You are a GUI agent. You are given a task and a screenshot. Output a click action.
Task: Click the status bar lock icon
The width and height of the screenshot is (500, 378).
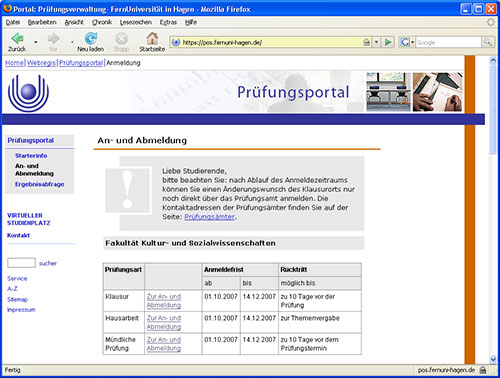click(483, 370)
